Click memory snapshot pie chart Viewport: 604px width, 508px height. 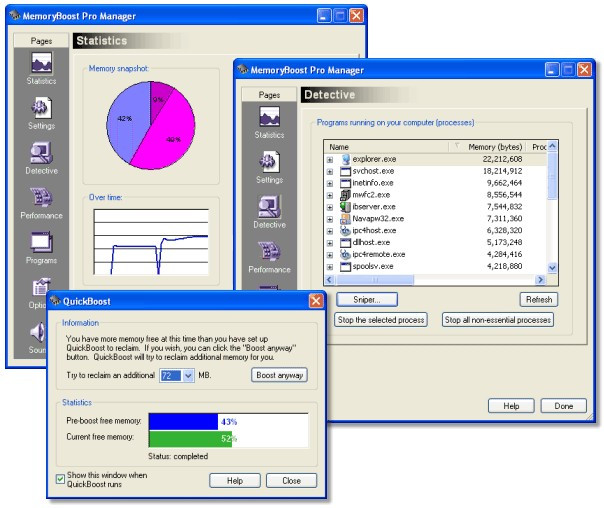151,126
